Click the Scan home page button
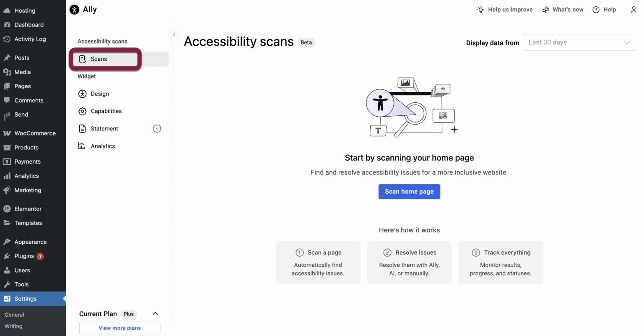Image resolution: width=644 pixels, height=336 pixels. point(409,191)
